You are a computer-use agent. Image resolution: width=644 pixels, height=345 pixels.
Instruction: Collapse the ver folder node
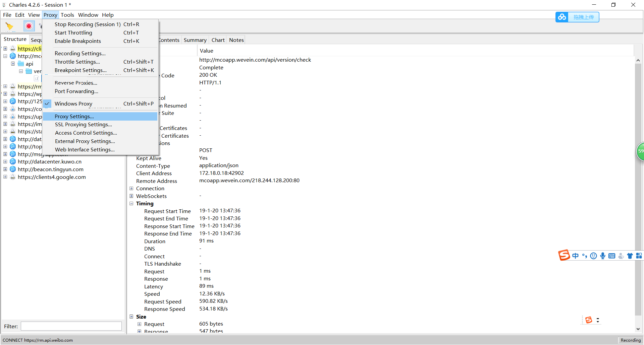click(x=21, y=71)
